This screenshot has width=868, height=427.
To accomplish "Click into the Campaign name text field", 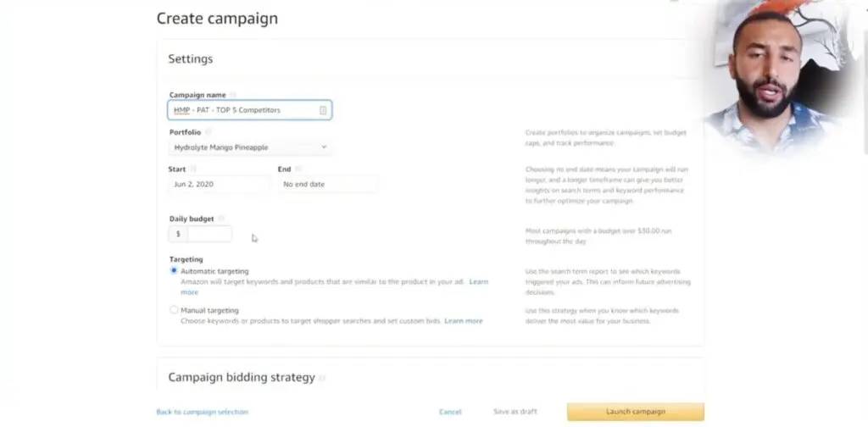I will [242, 110].
